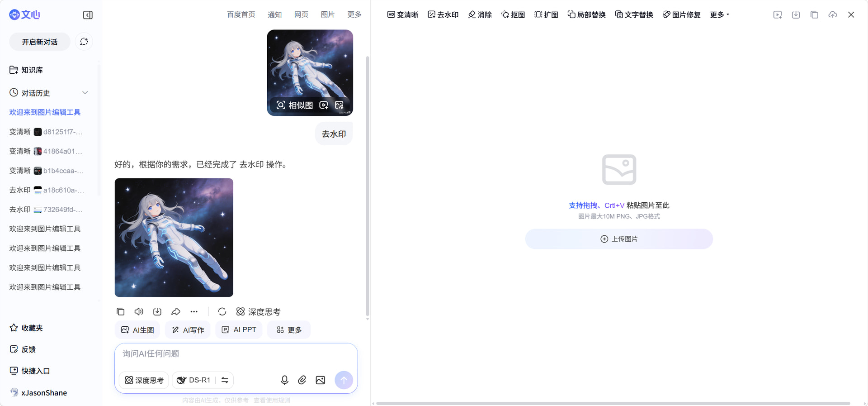Select the 抠图 cutout tool
This screenshot has width=868, height=406.
[x=513, y=14]
